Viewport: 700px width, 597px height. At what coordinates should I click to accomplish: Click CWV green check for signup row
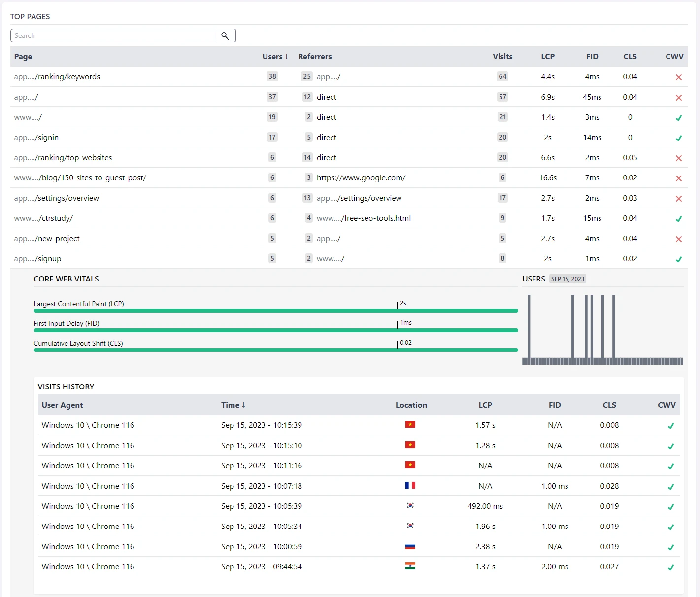click(679, 259)
